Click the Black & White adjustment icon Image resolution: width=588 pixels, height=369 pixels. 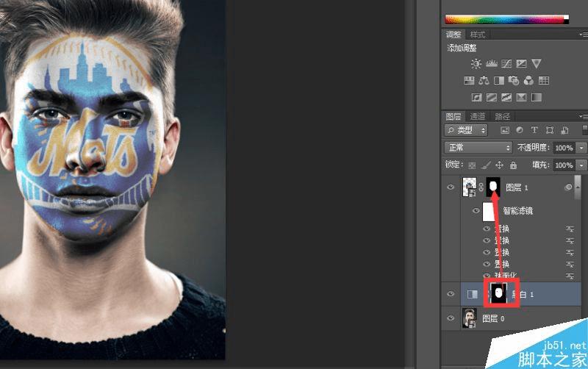pyautogui.click(x=499, y=80)
